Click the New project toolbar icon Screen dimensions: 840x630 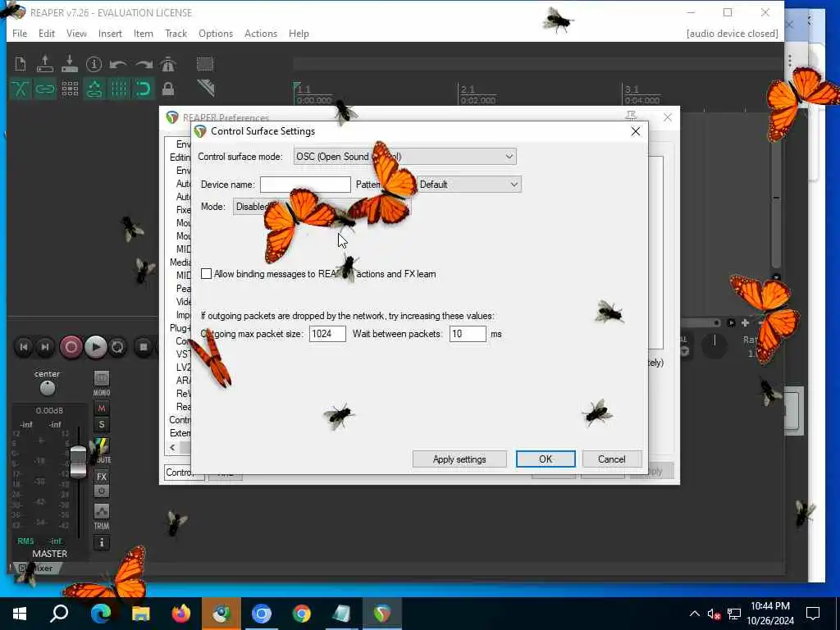[21, 64]
